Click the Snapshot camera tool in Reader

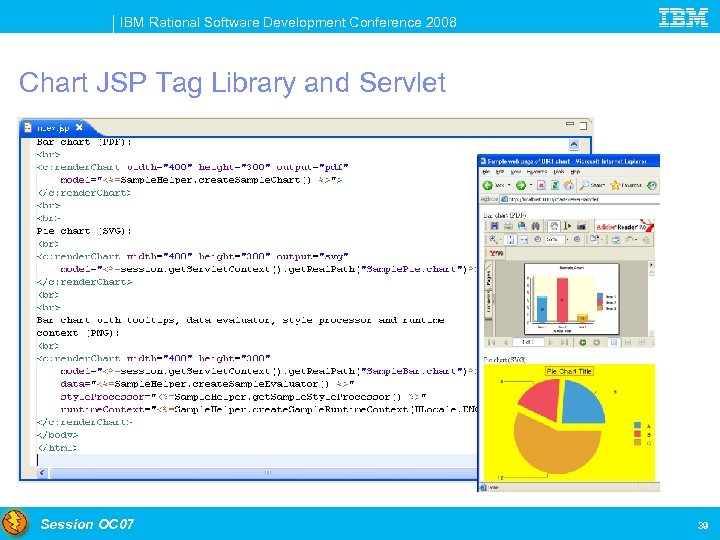(581, 226)
